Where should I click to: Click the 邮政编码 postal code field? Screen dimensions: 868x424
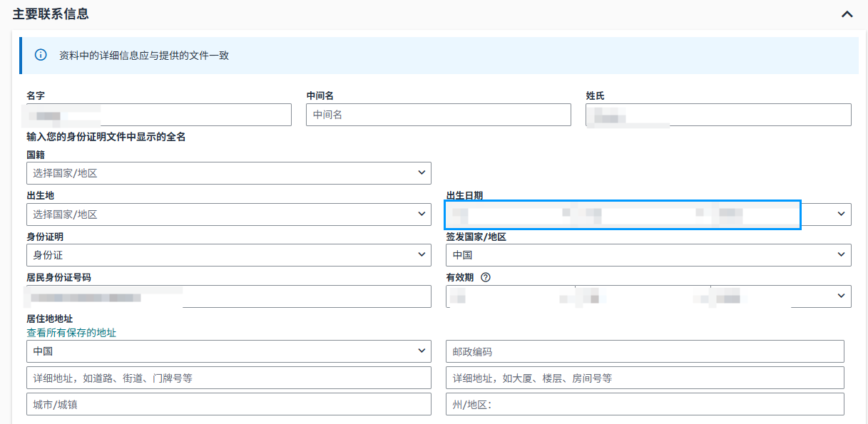click(x=645, y=351)
